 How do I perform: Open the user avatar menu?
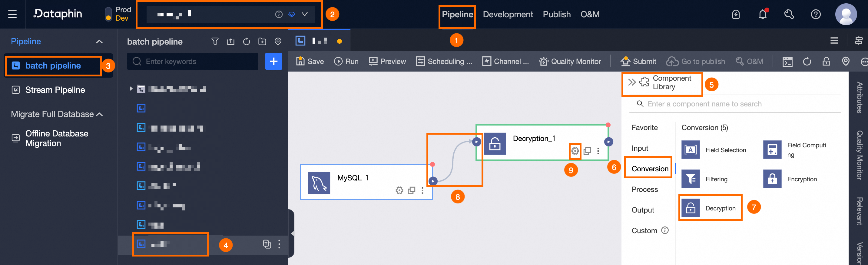pyautogui.click(x=846, y=14)
